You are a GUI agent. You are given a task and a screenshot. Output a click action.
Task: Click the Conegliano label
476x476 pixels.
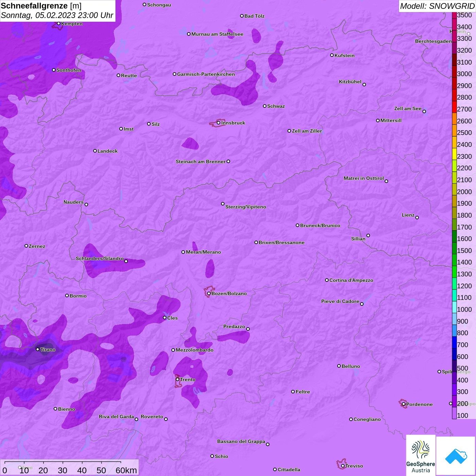[x=367, y=419]
